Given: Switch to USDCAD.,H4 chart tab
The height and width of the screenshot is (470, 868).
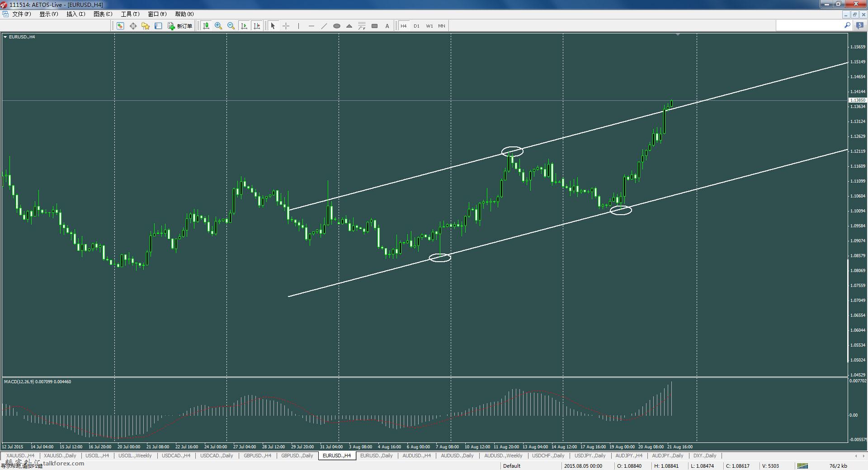Looking at the screenshot, I should [176, 456].
